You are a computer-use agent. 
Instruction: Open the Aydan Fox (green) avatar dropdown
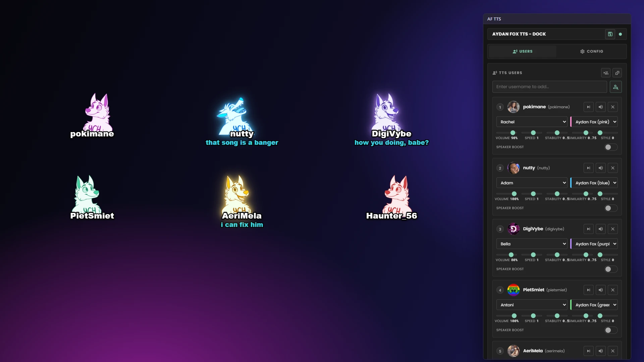coord(594,305)
